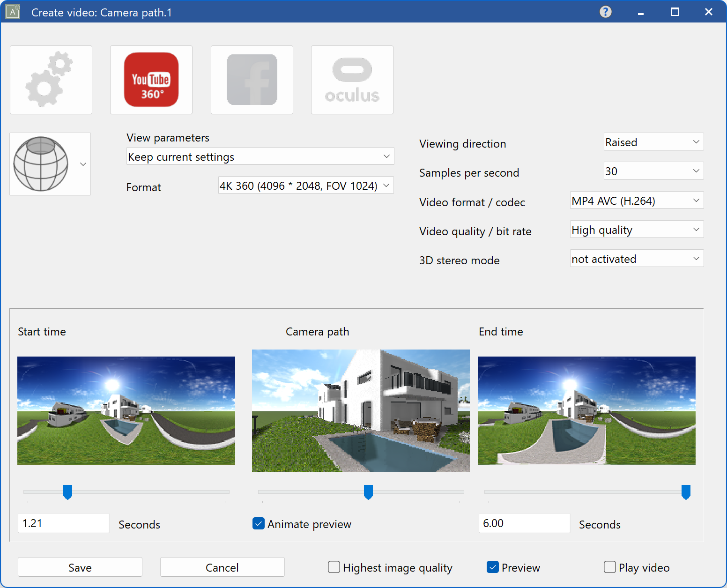
Task: Open help via the question mark icon
Action: coord(605,12)
